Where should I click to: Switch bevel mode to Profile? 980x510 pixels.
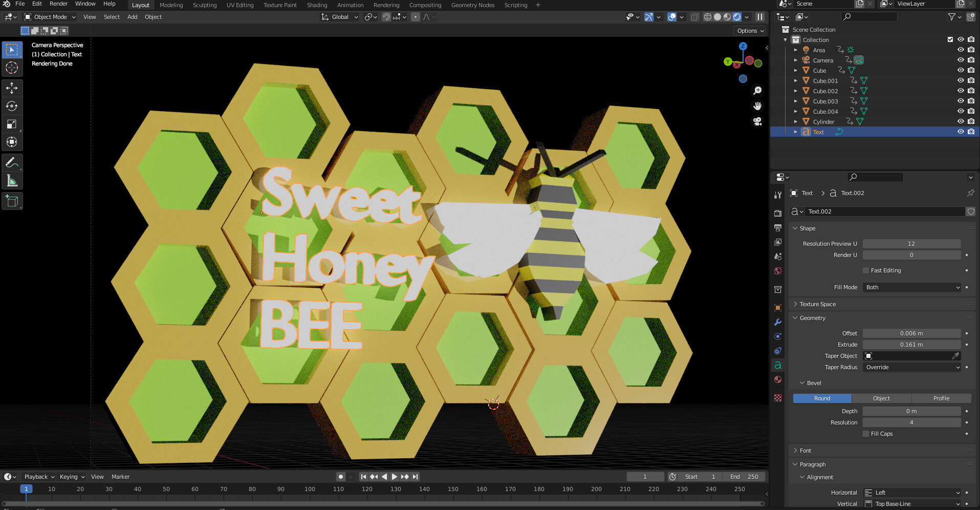(942, 398)
